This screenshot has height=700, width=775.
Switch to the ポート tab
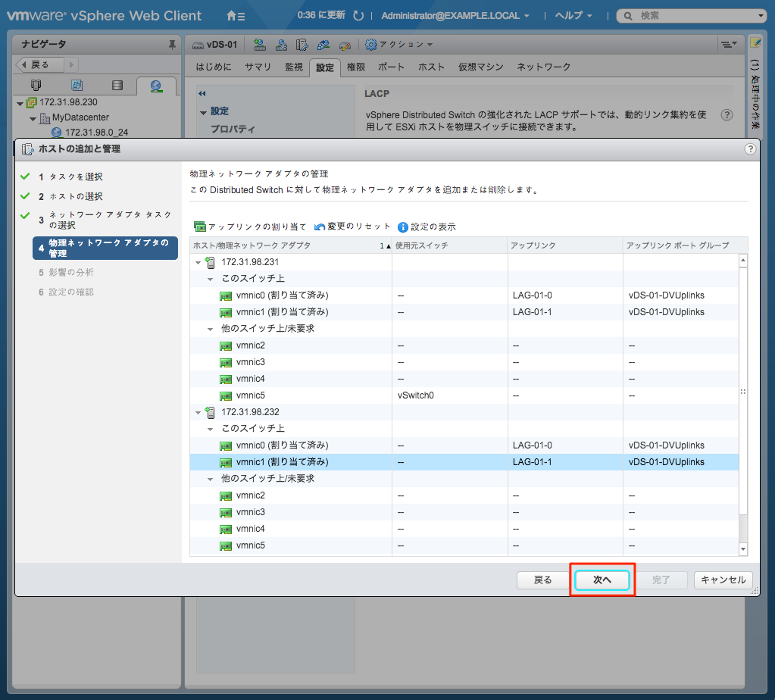[392, 67]
